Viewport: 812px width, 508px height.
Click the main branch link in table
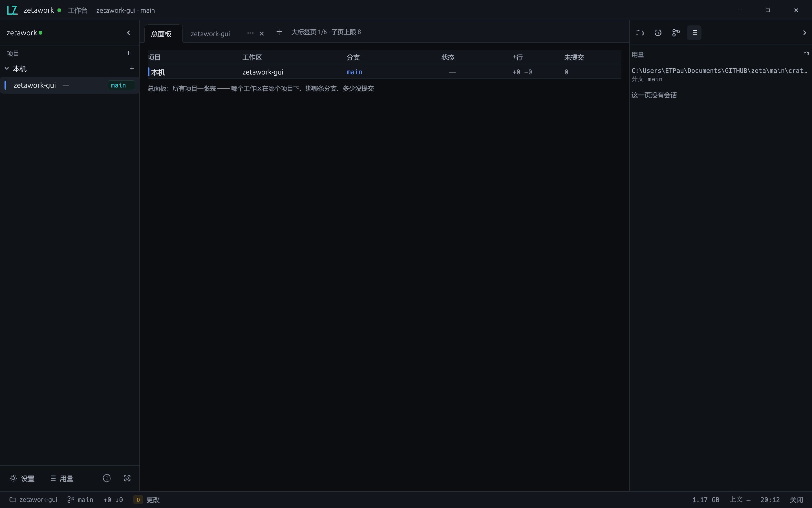tap(354, 72)
